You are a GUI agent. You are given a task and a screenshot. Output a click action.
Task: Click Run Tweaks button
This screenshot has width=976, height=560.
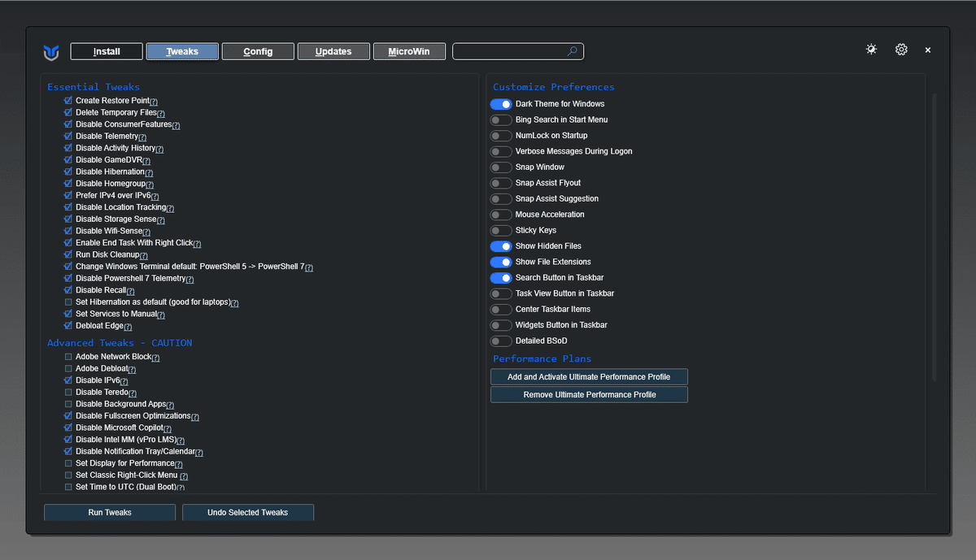[x=110, y=512]
